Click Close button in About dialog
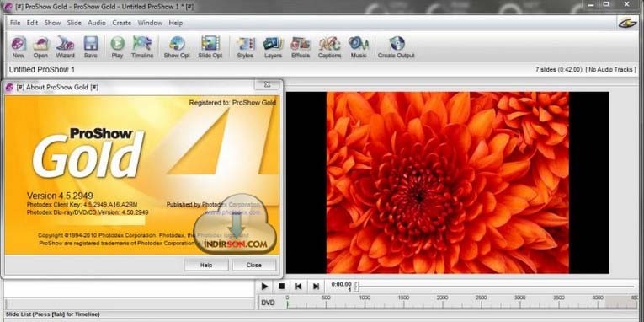Viewport: 644px width, 322px height. [x=254, y=265]
